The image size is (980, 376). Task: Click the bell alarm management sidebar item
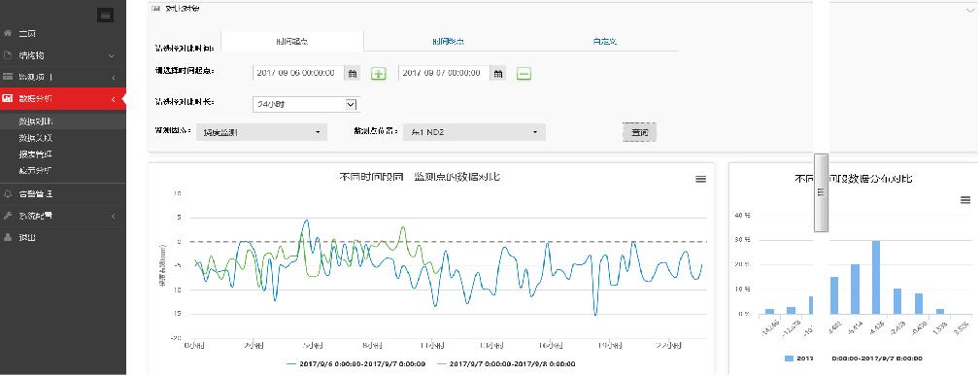click(63, 194)
